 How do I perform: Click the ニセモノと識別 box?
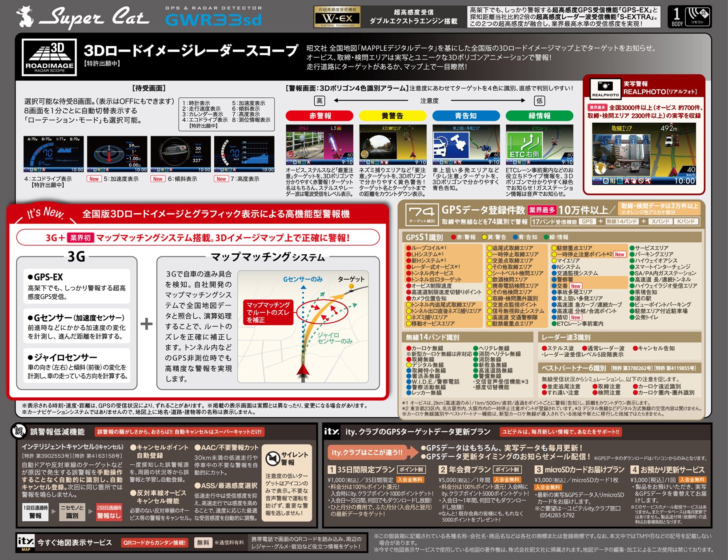(72, 512)
